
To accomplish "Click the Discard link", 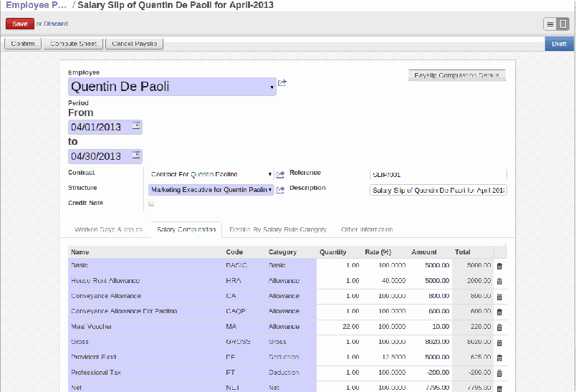I will (56, 24).
